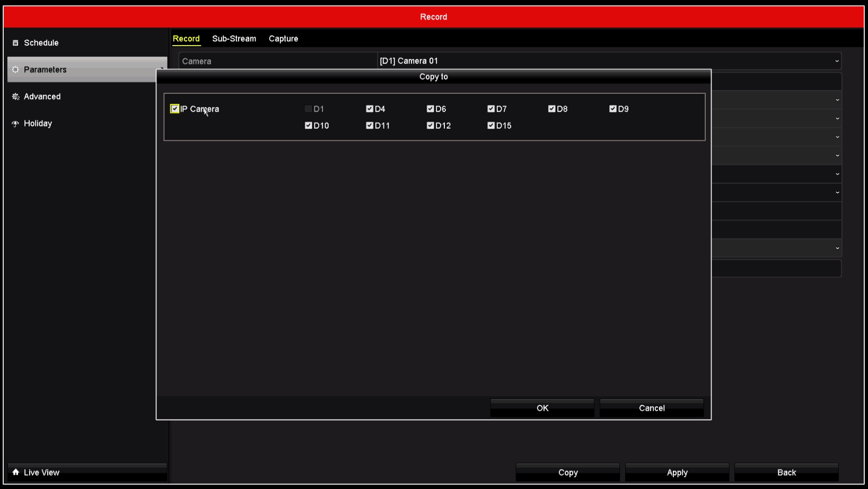Toggle the D10 camera checkbox

click(309, 126)
